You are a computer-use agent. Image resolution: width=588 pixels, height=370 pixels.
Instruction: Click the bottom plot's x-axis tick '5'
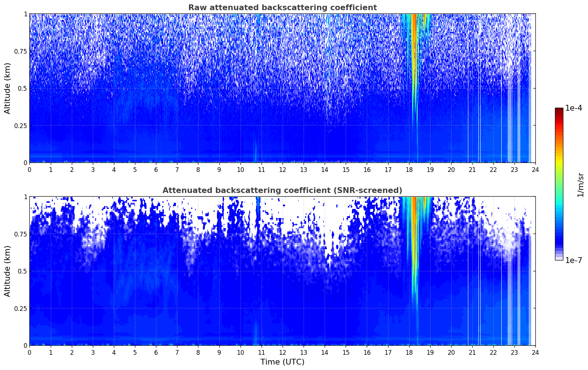(135, 352)
